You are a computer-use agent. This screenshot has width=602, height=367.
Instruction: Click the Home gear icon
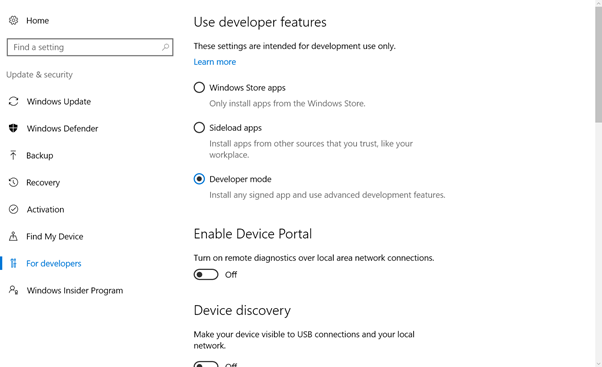pyautogui.click(x=13, y=20)
